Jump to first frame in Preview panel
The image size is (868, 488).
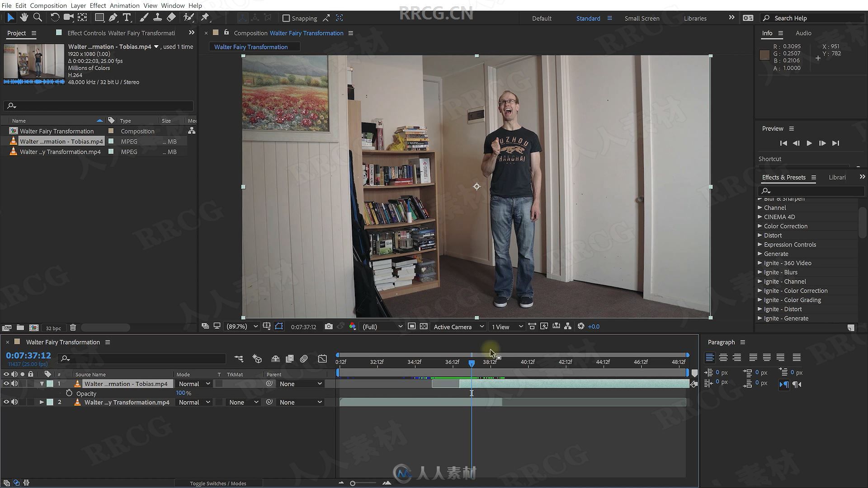pos(783,143)
